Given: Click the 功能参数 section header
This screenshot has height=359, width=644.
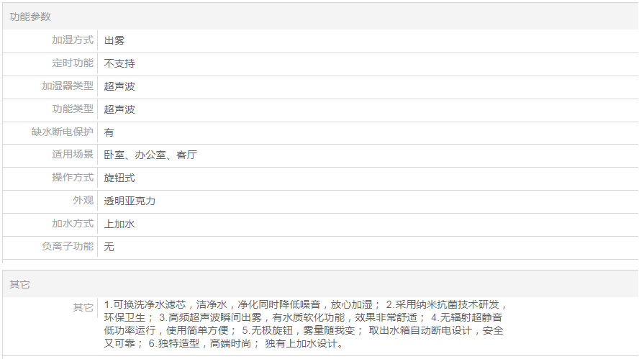Looking at the screenshot, I should tap(30, 17).
